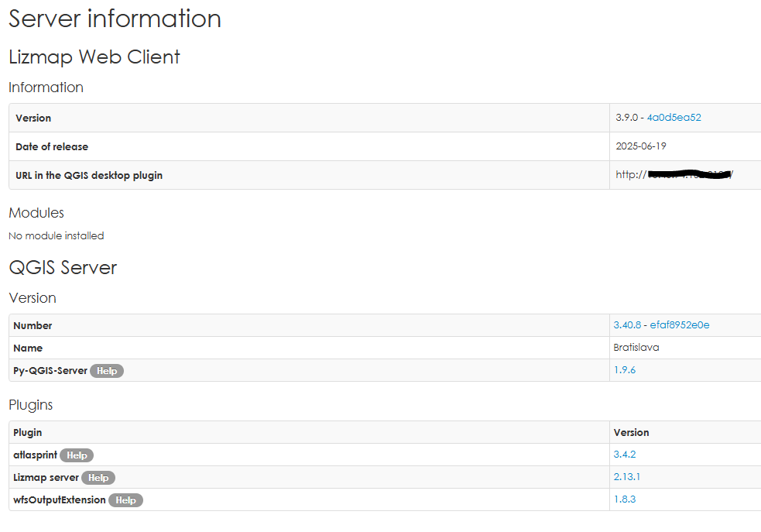Click the 'Server information' page heading
Viewport: 761px width, 532px height.
coord(115,19)
